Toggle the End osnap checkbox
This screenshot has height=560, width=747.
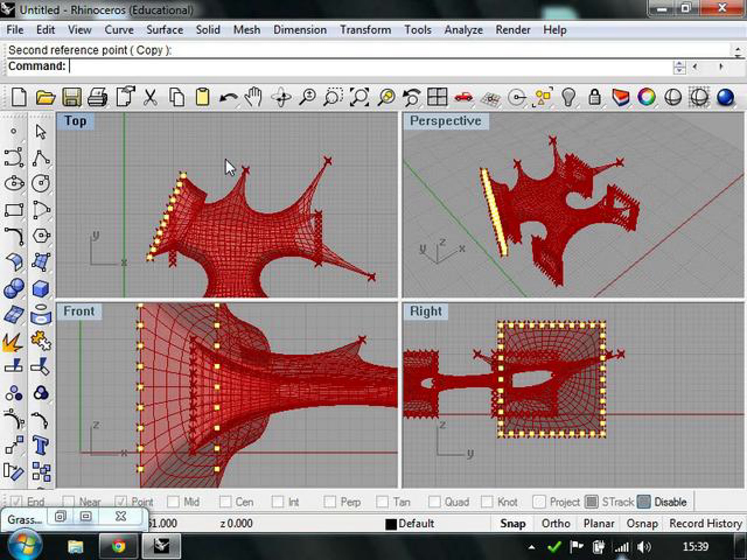click(16, 502)
